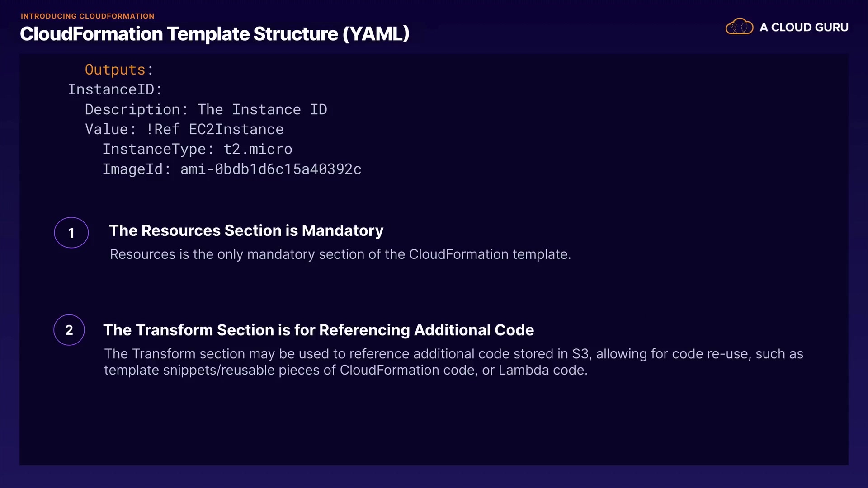Image resolution: width=868 pixels, height=488 pixels.
Task: Click the ImageId ami value line
Action: (x=231, y=169)
